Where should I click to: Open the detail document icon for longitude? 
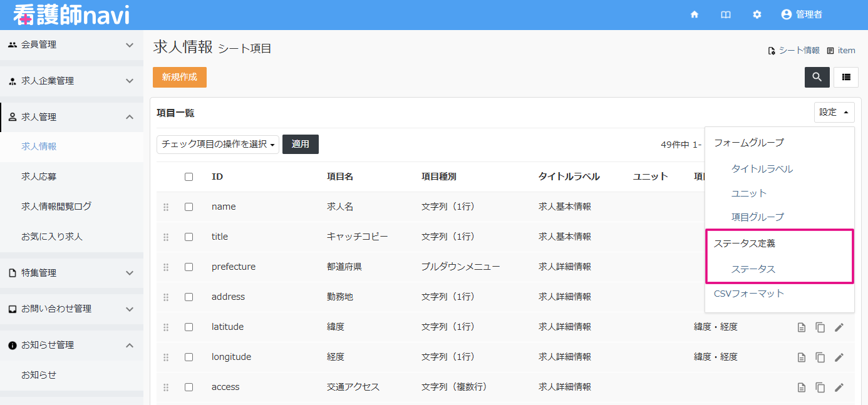tap(802, 357)
